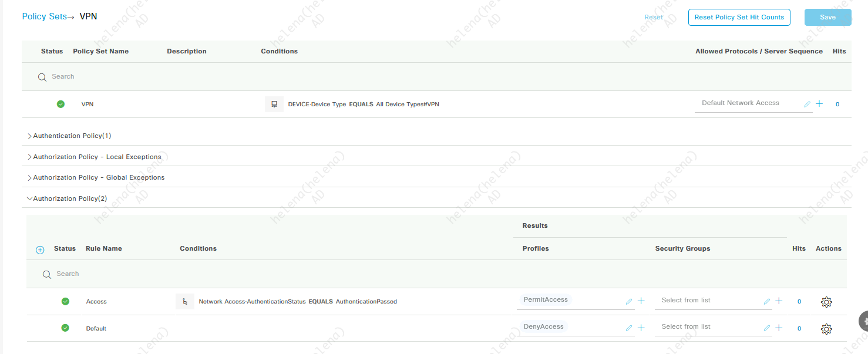Add security group plus icon for Access rule

(x=779, y=301)
